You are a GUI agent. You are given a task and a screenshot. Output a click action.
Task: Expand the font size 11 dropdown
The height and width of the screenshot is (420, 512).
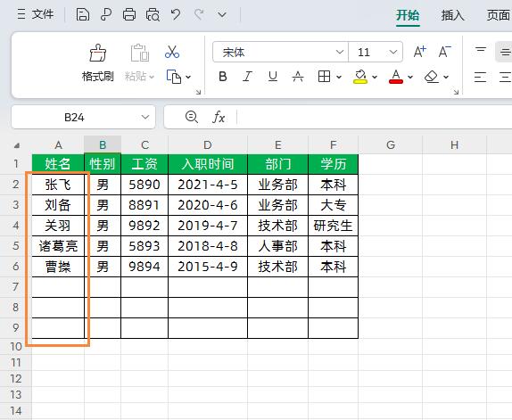click(x=393, y=52)
